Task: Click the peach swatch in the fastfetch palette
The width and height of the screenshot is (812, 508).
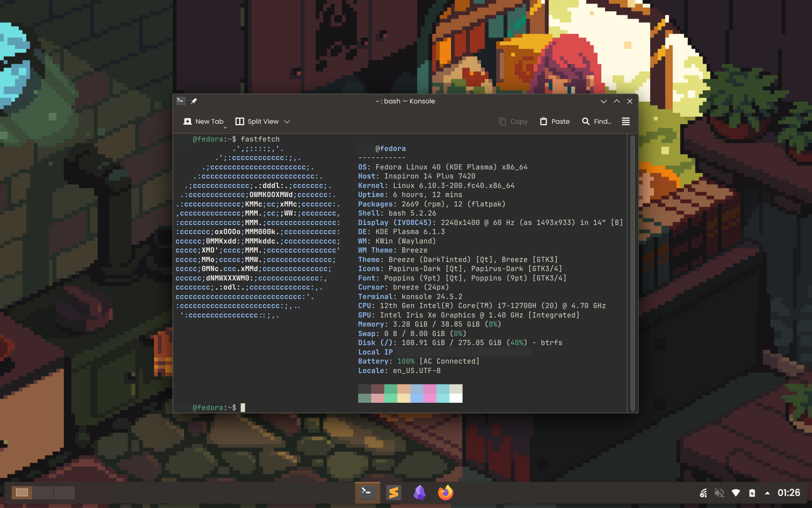Action: 404,389
